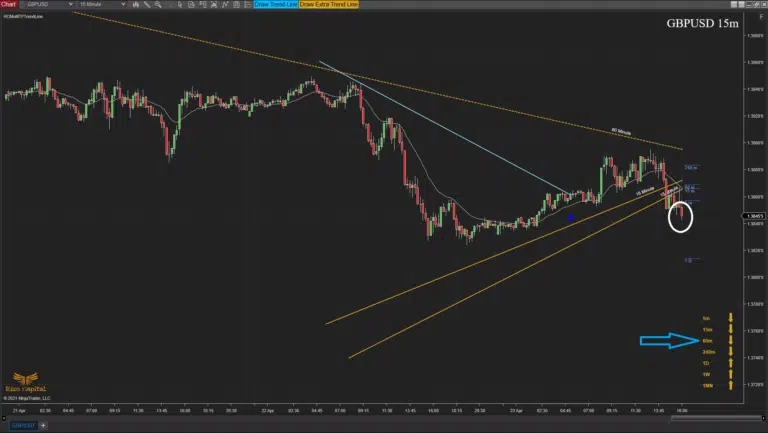Click the 60m timeframe trend arrow

(x=731, y=341)
